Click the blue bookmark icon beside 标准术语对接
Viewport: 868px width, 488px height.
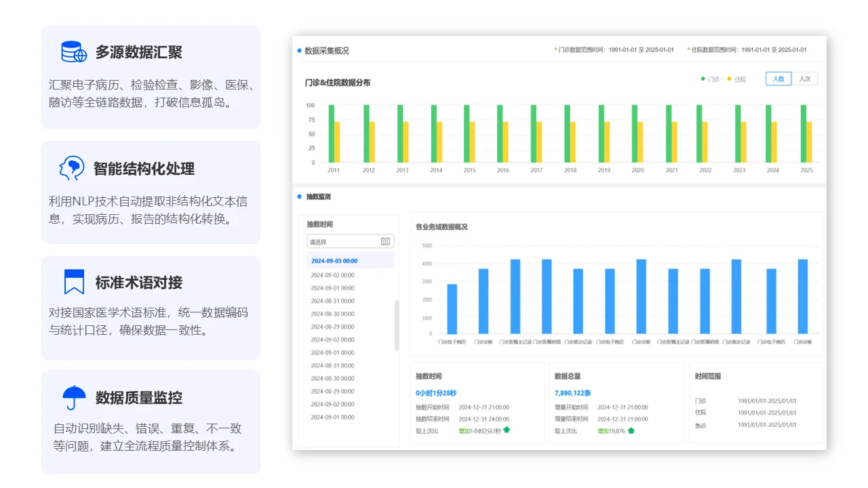point(74,282)
